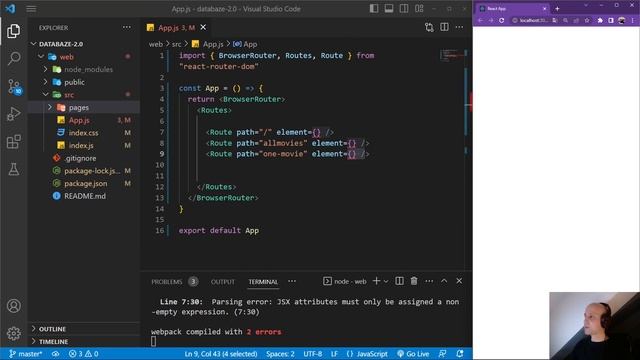Open terminal panel more actions ellipsis
This screenshot has height=360, width=640.
tap(429, 281)
